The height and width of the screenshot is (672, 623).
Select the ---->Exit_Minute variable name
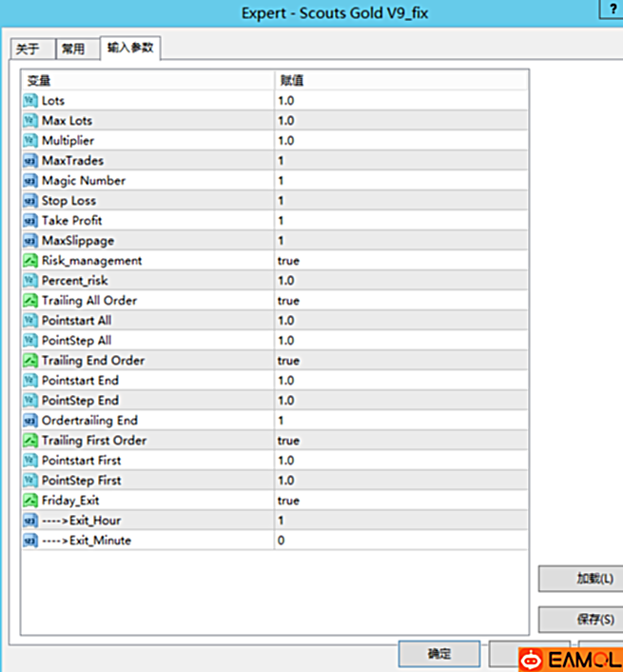point(87,541)
